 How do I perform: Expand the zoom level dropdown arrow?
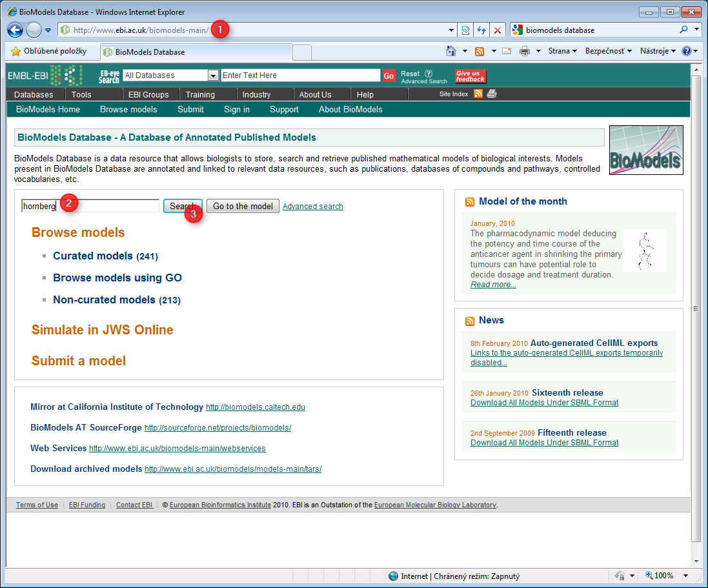pyautogui.click(x=685, y=575)
